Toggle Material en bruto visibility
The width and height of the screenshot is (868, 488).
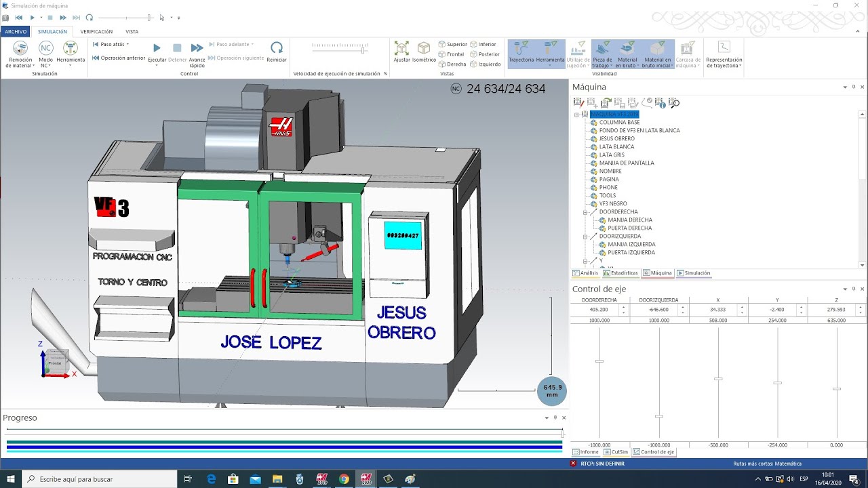click(x=627, y=54)
